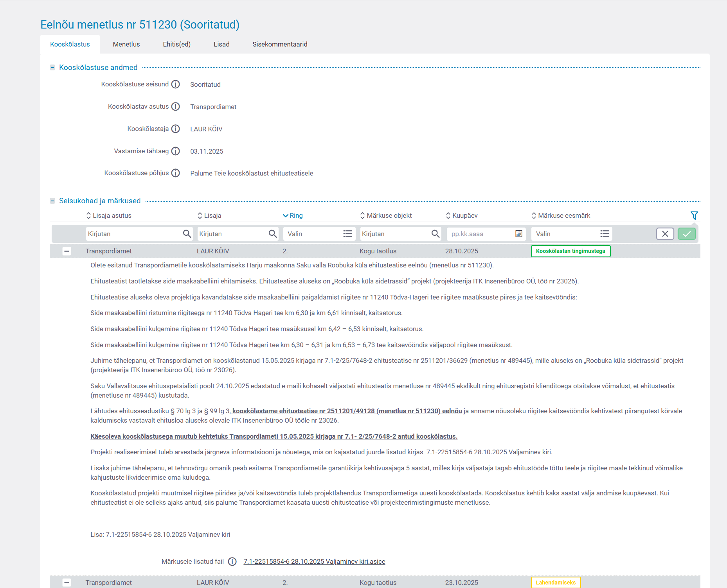Open the Sisekommentaarid tab
Image resolution: width=727 pixels, height=588 pixels.
coord(280,44)
